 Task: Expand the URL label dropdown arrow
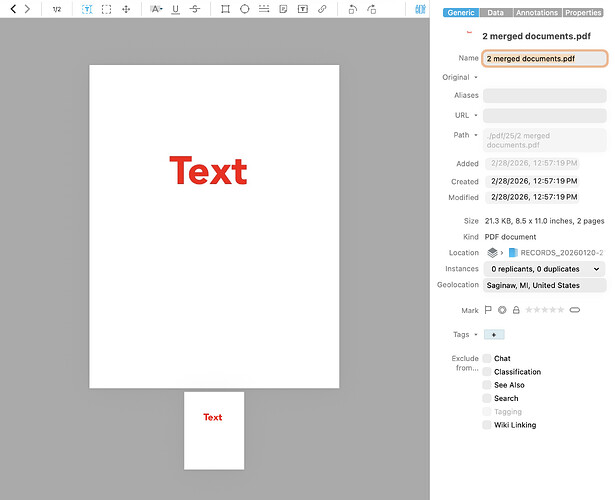476,116
